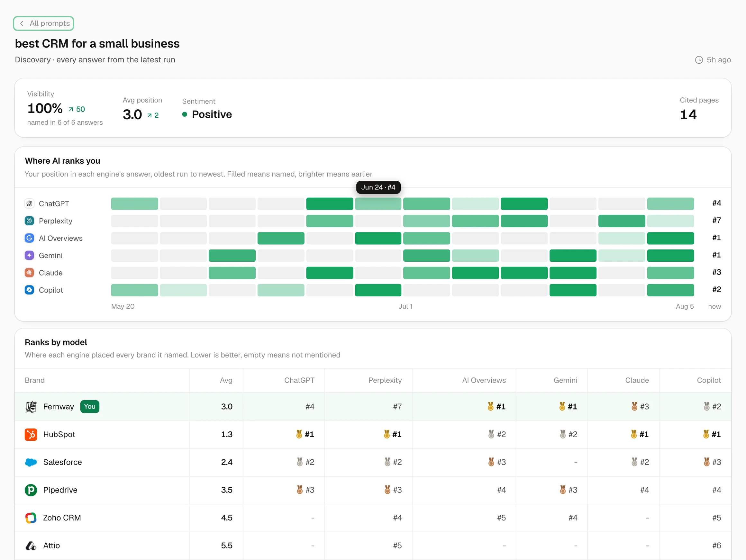Click the Perplexity engine icon
The width and height of the screenshot is (746, 560).
point(29,221)
